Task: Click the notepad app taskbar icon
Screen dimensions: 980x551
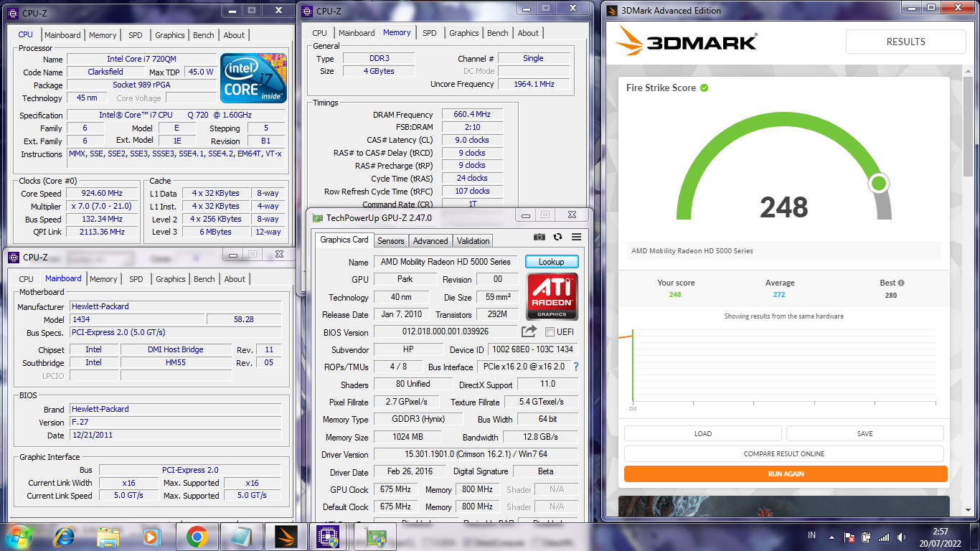Action: pyautogui.click(x=241, y=537)
